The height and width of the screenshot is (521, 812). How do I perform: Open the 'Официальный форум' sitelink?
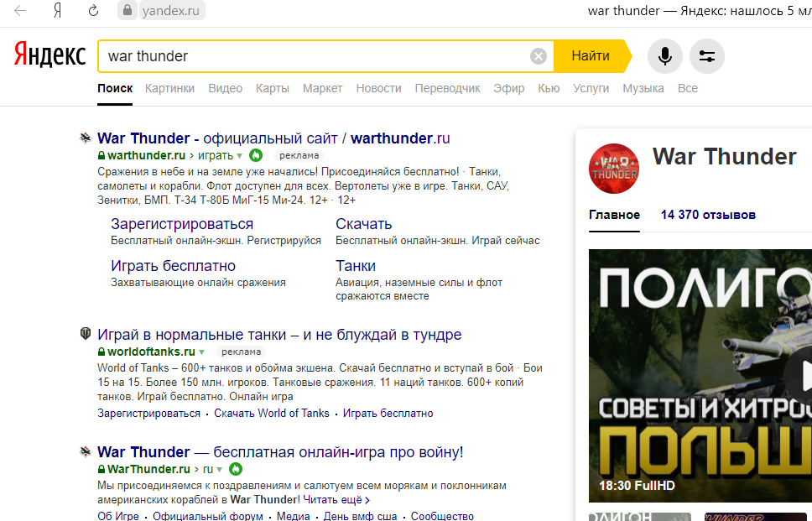[x=208, y=516]
